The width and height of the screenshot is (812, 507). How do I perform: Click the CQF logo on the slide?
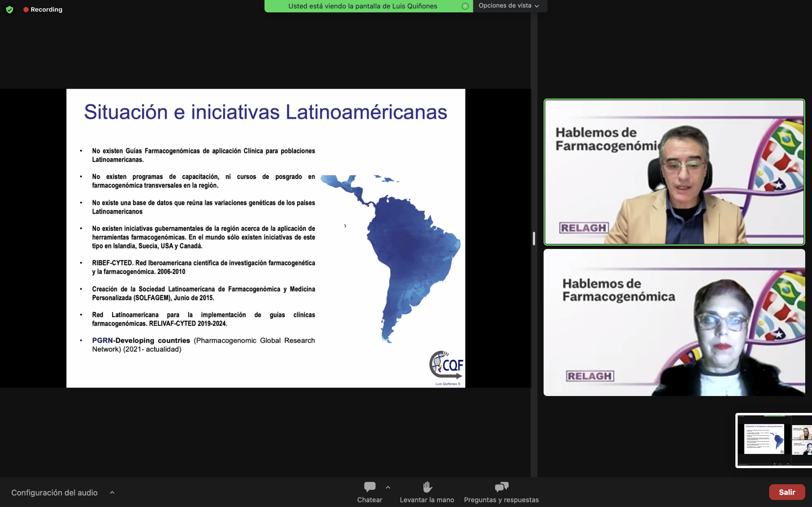(446, 365)
